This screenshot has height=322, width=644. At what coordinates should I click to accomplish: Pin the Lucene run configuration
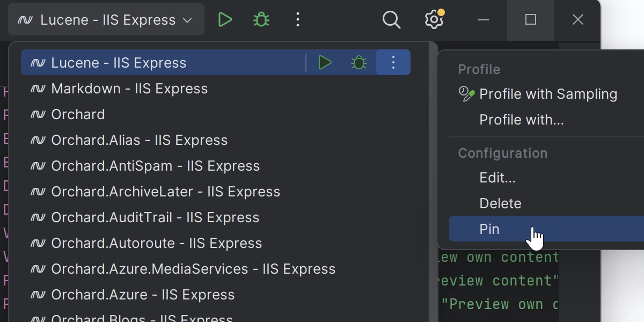pyautogui.click(x=546, y=229)
